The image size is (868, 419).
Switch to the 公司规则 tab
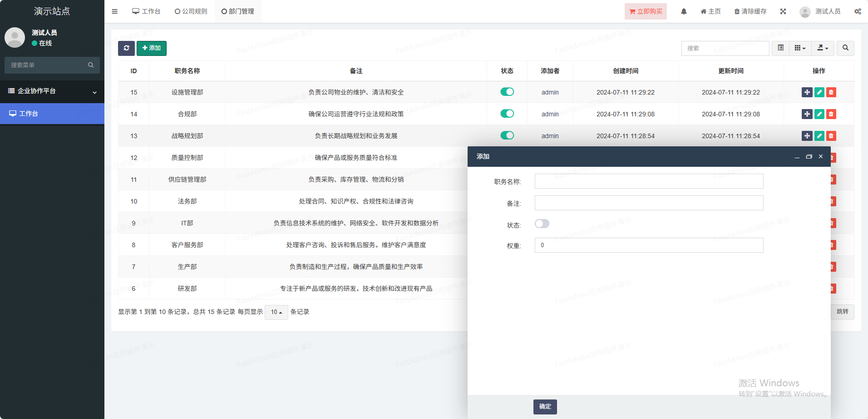191,11
